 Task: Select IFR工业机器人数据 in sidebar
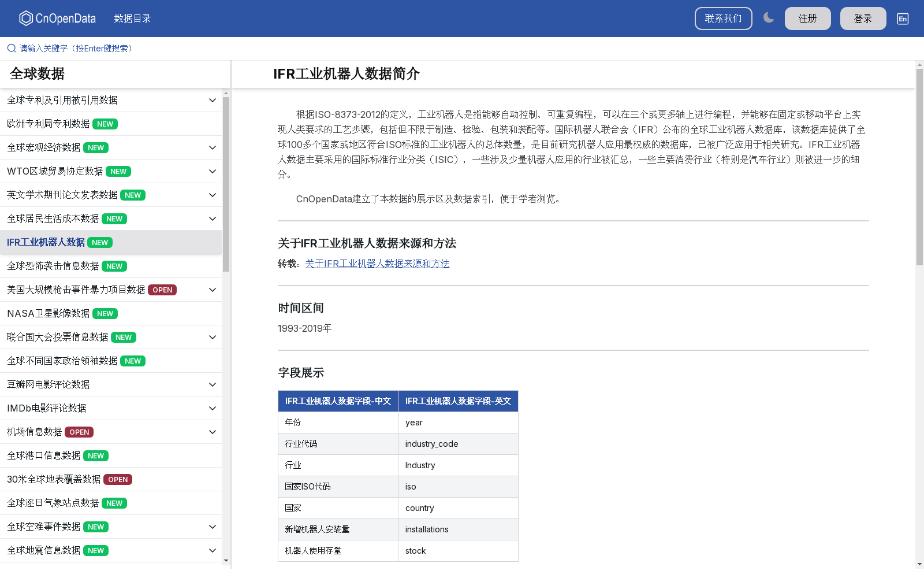[x=111, y=242]
